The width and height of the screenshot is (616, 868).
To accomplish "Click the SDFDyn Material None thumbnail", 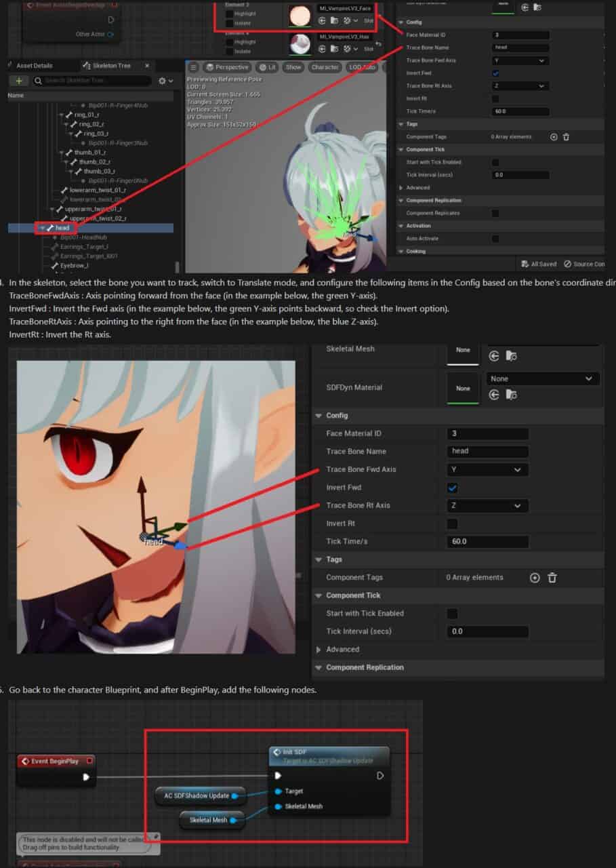I will (x=463, y=388).
